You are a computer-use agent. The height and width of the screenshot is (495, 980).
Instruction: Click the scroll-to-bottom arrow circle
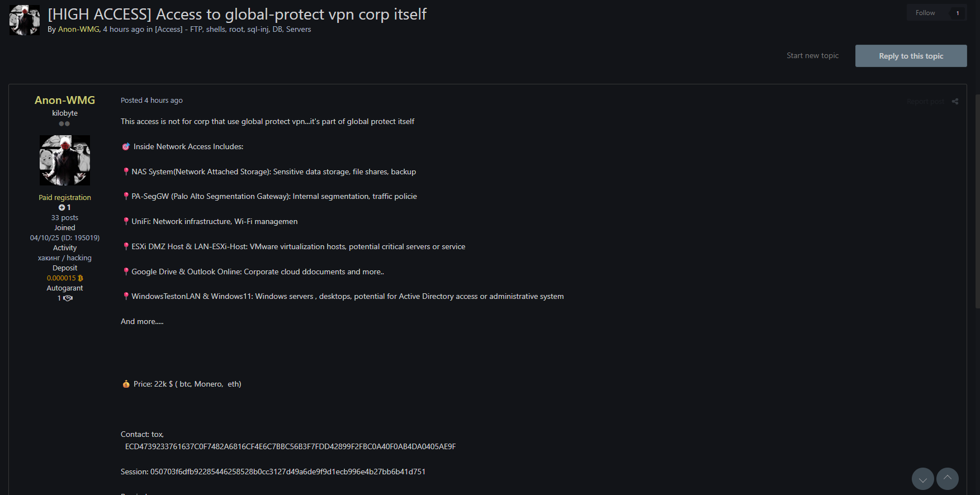(923, 479)
